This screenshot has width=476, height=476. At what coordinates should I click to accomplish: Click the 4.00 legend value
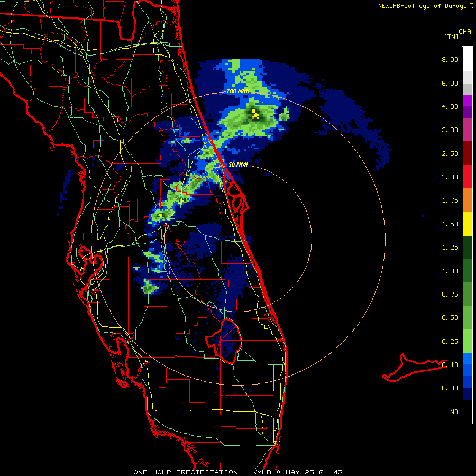click(x=450, y=106)
